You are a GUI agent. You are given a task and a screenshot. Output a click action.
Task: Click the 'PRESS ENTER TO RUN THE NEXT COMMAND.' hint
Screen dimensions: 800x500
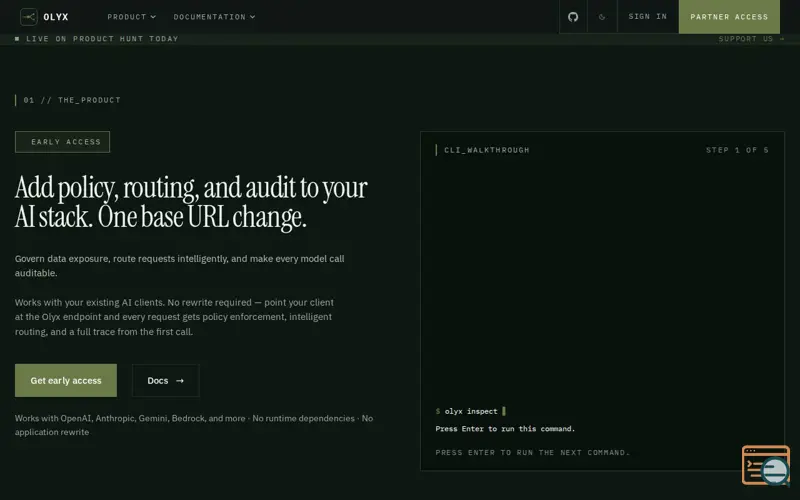[533, 453]
